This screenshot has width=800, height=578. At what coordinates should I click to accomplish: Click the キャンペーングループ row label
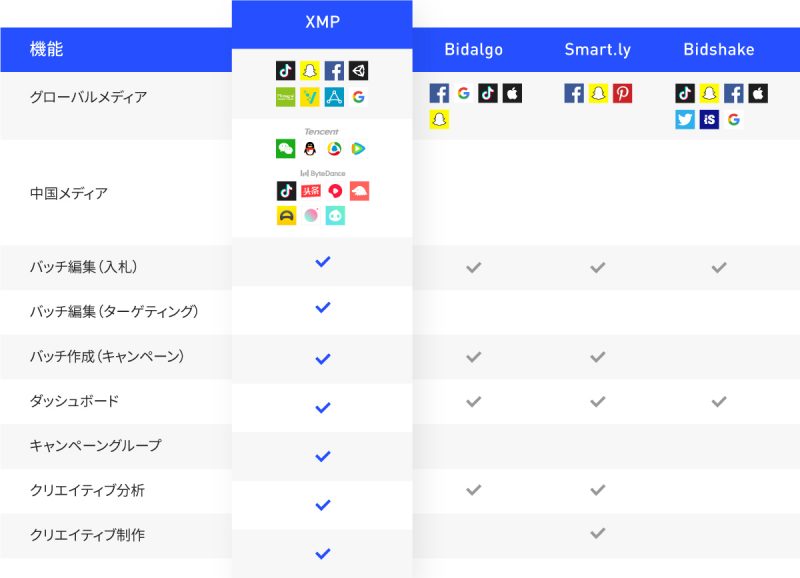(95, 445)
